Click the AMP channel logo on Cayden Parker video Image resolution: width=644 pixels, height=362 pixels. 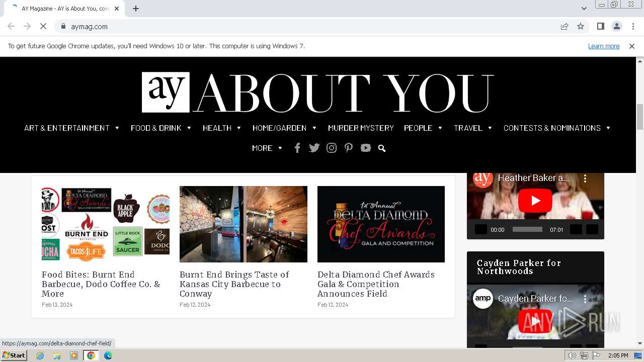pos(483,299)
